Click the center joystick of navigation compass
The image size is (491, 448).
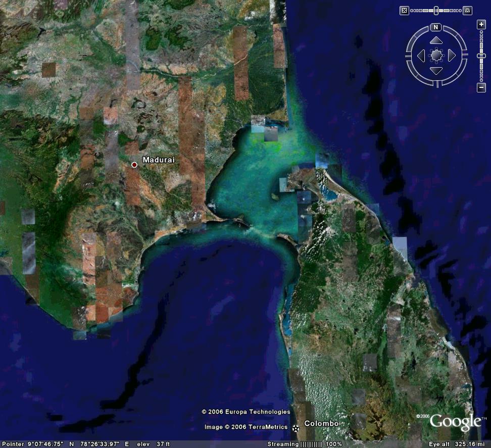[436, 55]
